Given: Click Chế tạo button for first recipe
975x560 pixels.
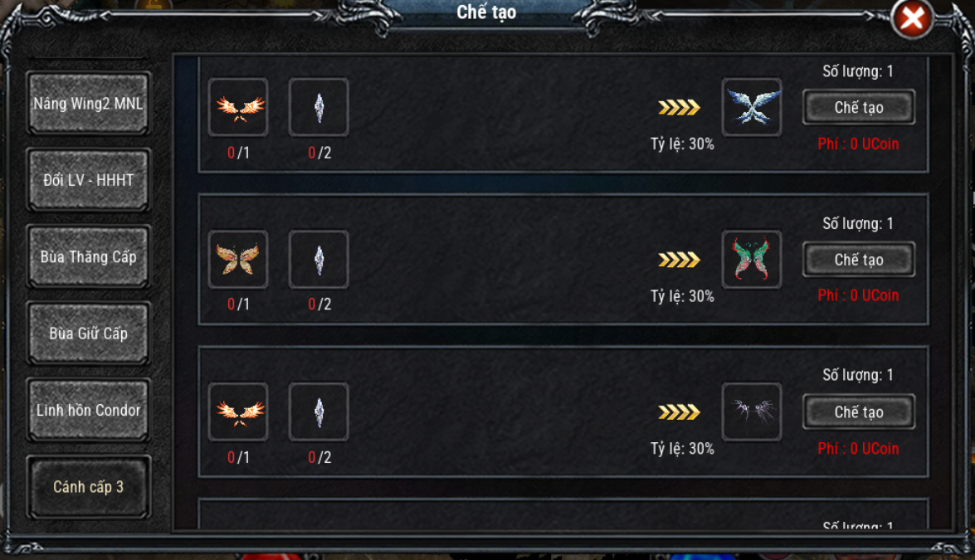Looking at the screenshot, I should click(859, 108).
